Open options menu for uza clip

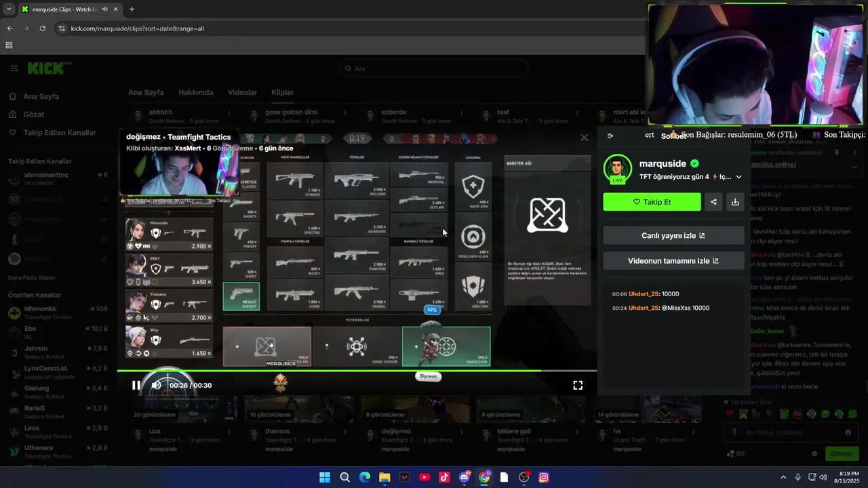pyautogui.click(x=229, y=432)
